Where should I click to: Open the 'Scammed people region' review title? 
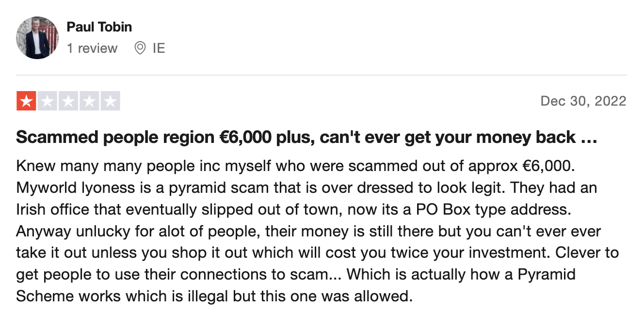coord(306,137)
